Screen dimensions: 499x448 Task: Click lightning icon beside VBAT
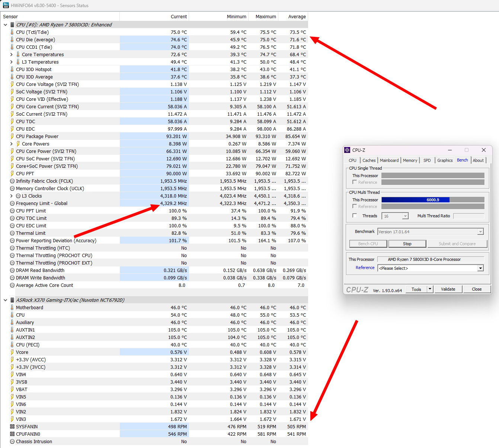12,389
